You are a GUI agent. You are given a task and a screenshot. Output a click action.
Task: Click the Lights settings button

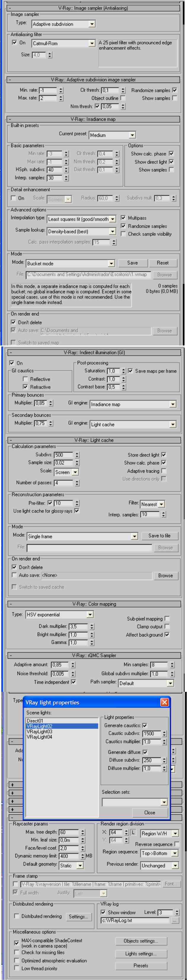140,954
